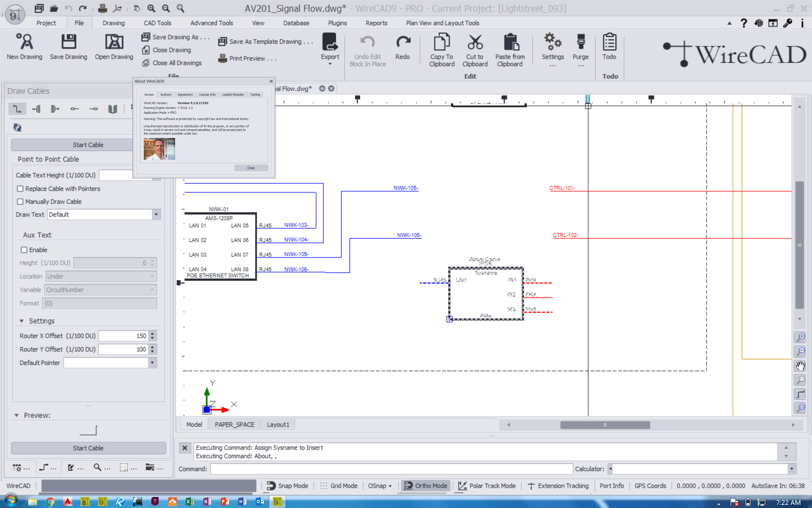Image resolution: width=812 pixels, height=508 pixels.
Task: Click Print Preview option
Action: coord(247,58)
